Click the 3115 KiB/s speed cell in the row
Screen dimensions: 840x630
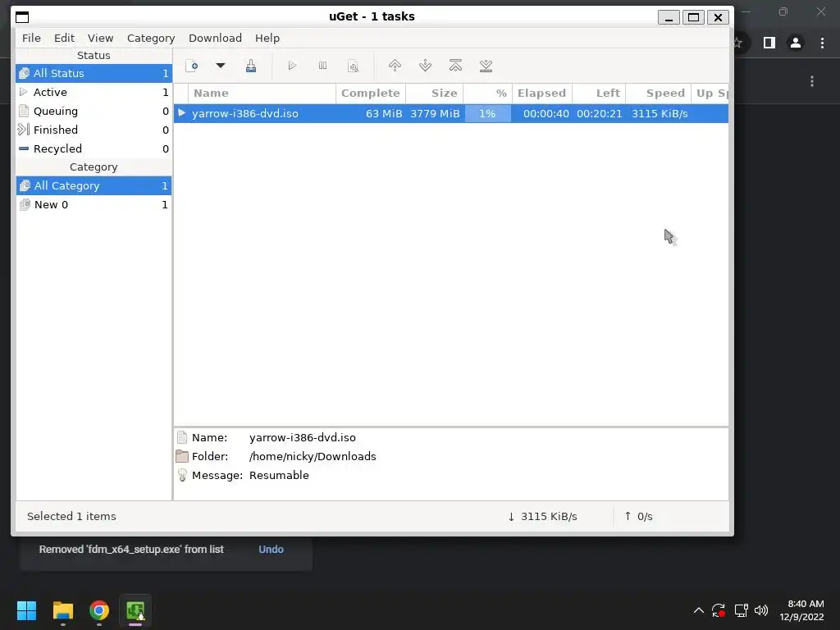click(660, 113)
